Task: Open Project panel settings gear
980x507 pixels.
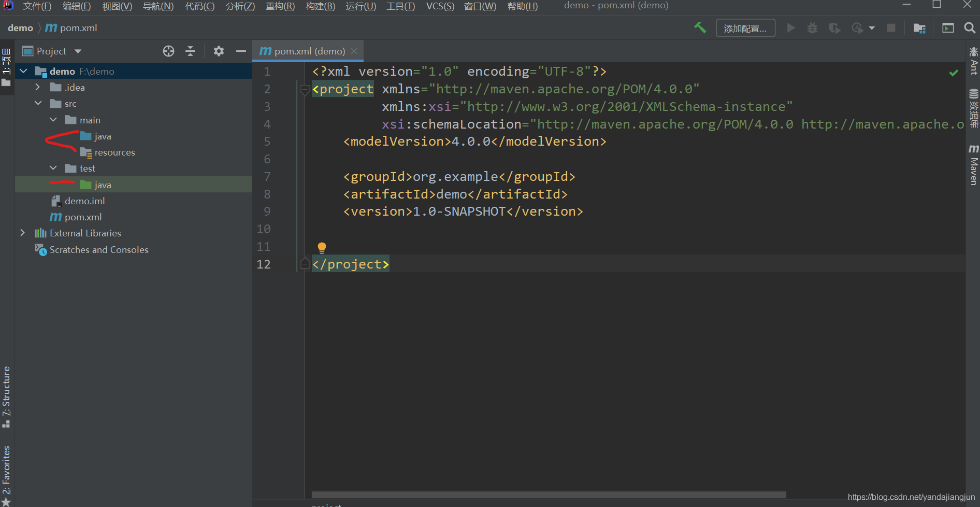Action: click(x=219, y=51)
